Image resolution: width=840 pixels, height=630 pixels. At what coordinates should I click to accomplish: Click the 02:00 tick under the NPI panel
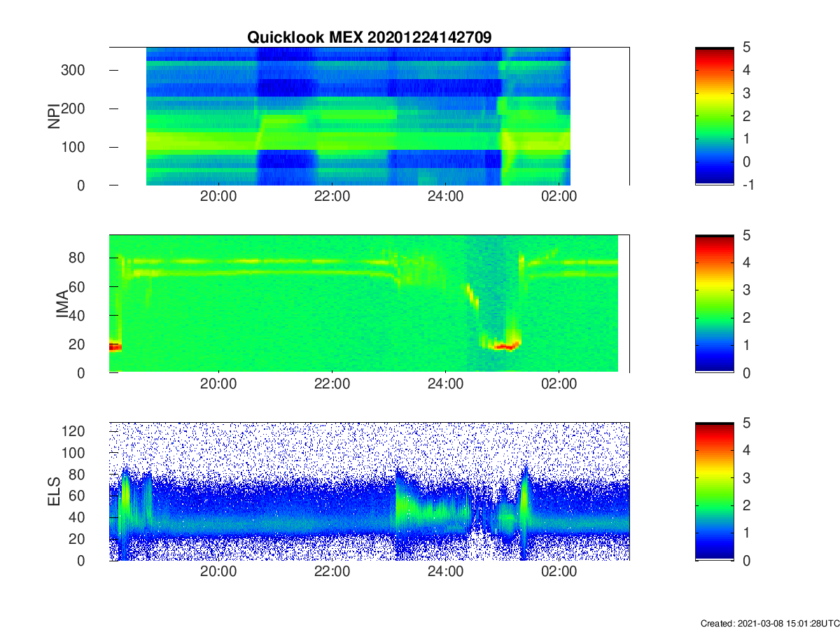pos(559,197)
